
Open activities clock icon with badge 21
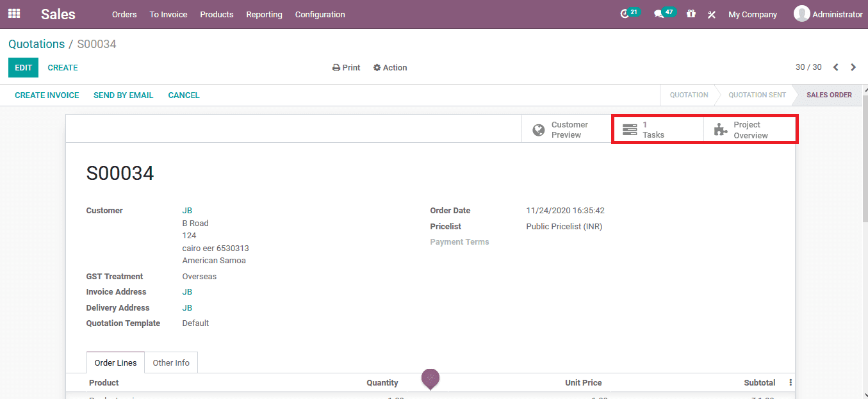(x=630, y=13)
